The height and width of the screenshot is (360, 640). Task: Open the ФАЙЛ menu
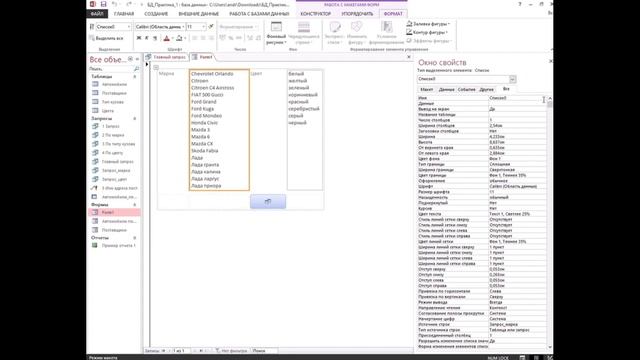pyautogui.click(x=97, y=14)
